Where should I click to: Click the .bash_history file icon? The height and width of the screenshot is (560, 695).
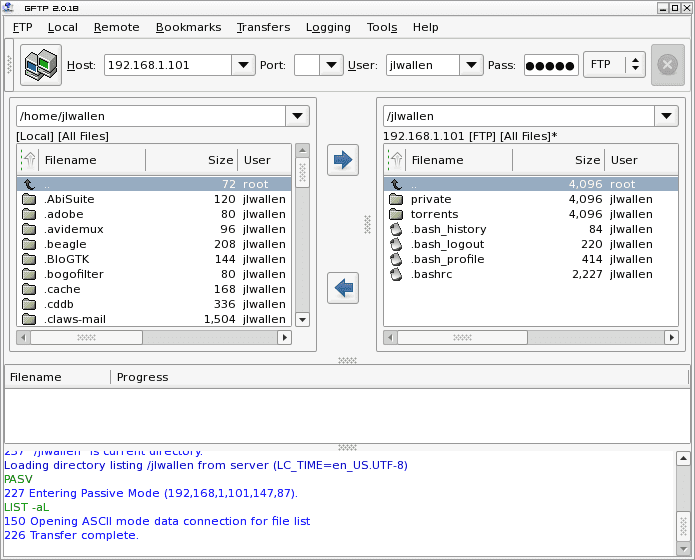[x=396, y=229]
